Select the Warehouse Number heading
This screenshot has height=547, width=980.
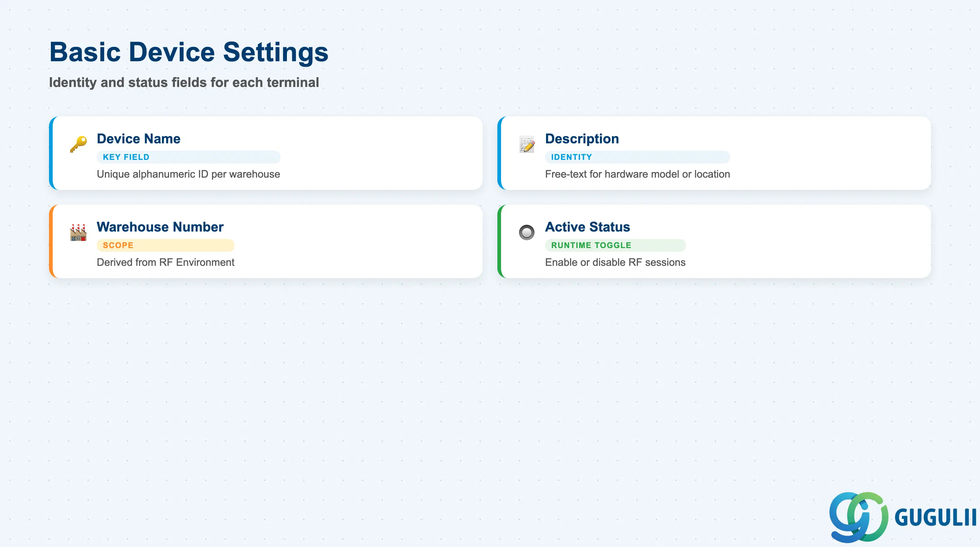(x=160, y=227)
